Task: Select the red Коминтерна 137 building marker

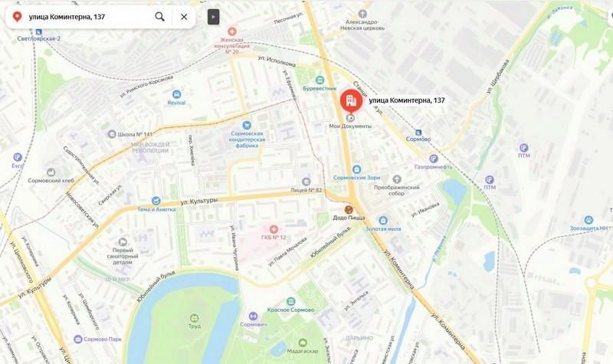Action: 351,100
